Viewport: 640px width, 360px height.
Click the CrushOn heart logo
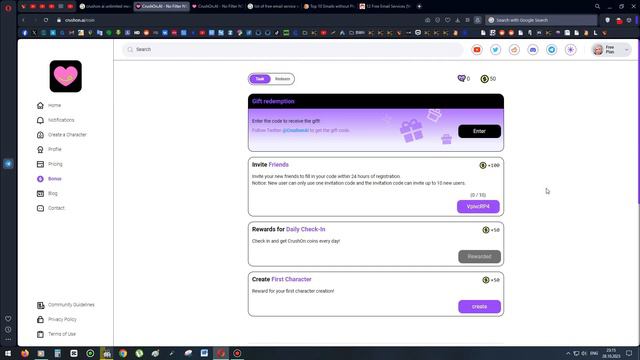[x=66, y=76]
